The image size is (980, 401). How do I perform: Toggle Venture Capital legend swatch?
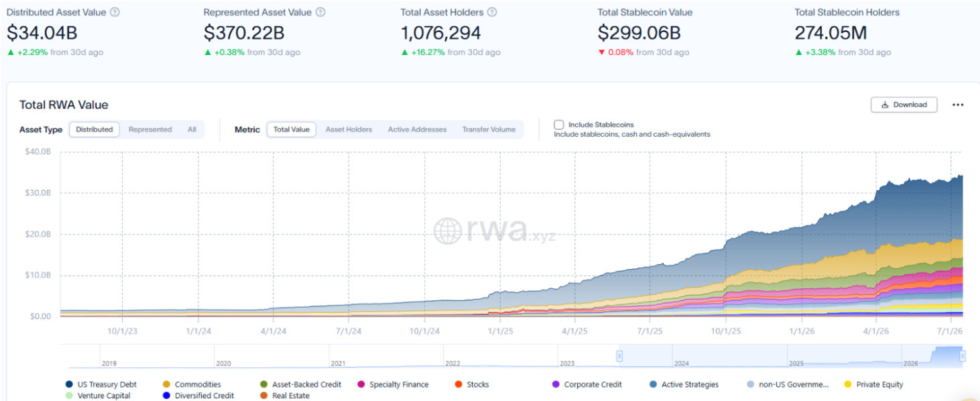pyautogui.click(x=69, y=396)
